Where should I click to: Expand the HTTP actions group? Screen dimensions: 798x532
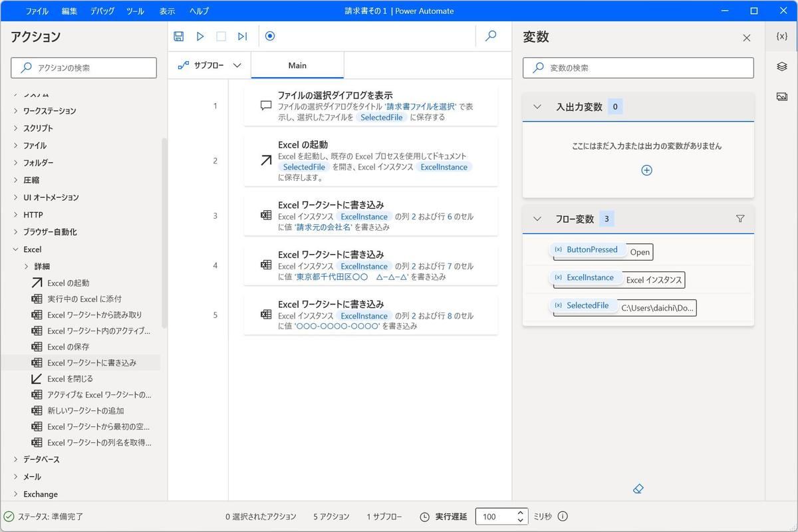pos(16,215)
